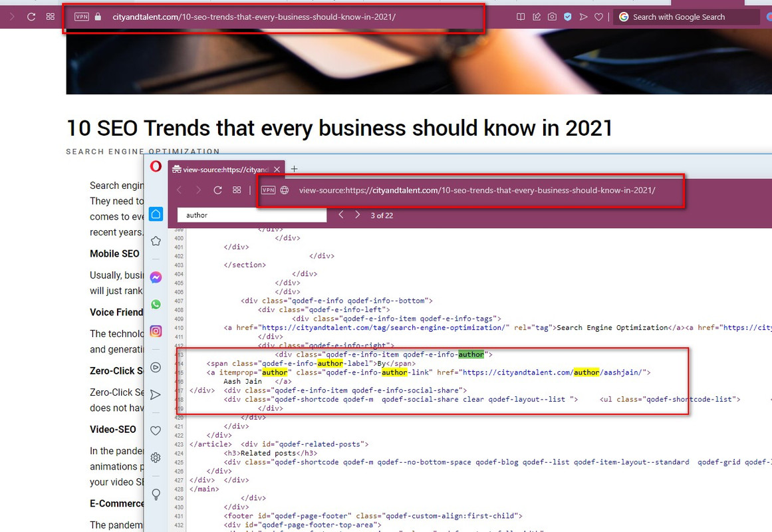
Task: Click the share/edit icon in the background address bar
Action: (x=537, y=17)
